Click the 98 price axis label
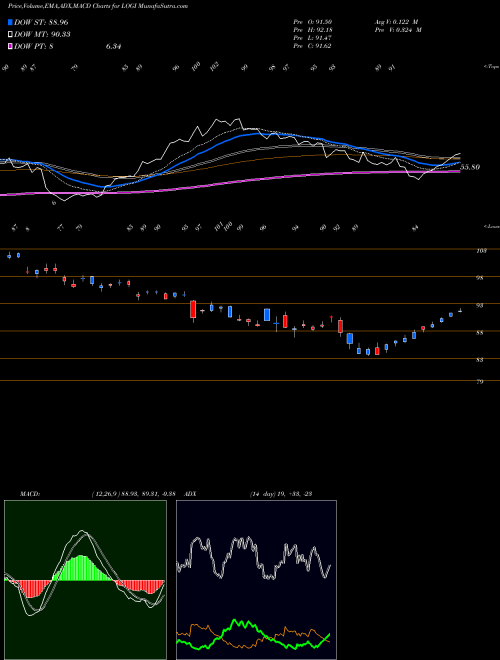The width and height of the screenshot is (500, 660). pos(480,278)
